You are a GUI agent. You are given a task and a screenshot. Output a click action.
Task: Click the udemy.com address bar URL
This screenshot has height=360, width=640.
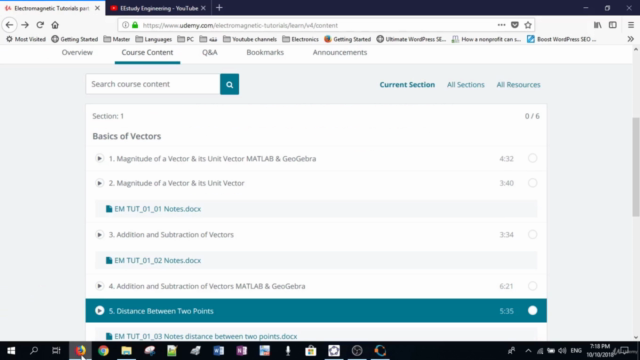tap(240, 25)
